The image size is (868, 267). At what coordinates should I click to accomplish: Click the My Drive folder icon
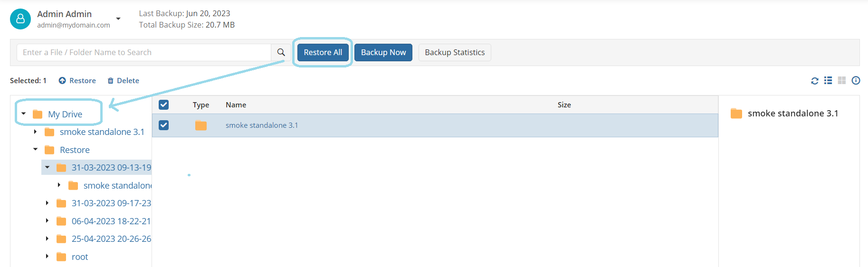coord(38,114)
